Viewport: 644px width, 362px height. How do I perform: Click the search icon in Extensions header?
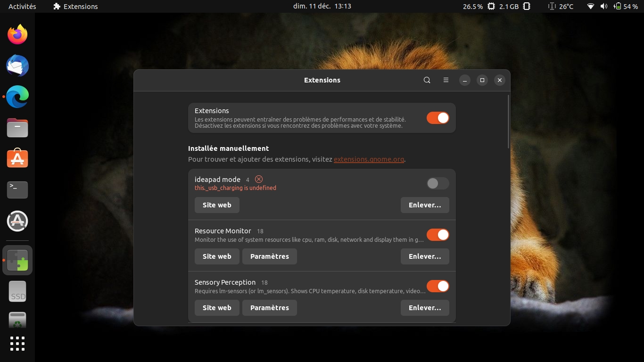click(x=427, y=80)
